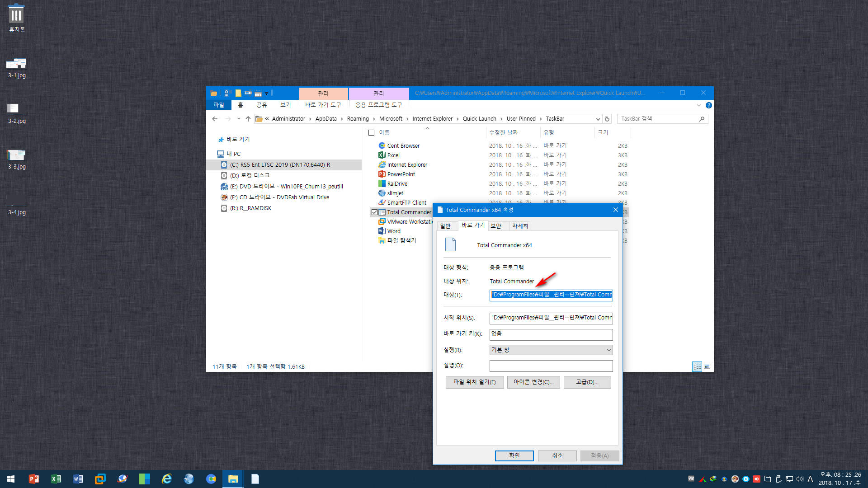Click the Explorer help question mark icon
Image resolution: width=868 pixels, height=488 pixels.
pos(708,105)
